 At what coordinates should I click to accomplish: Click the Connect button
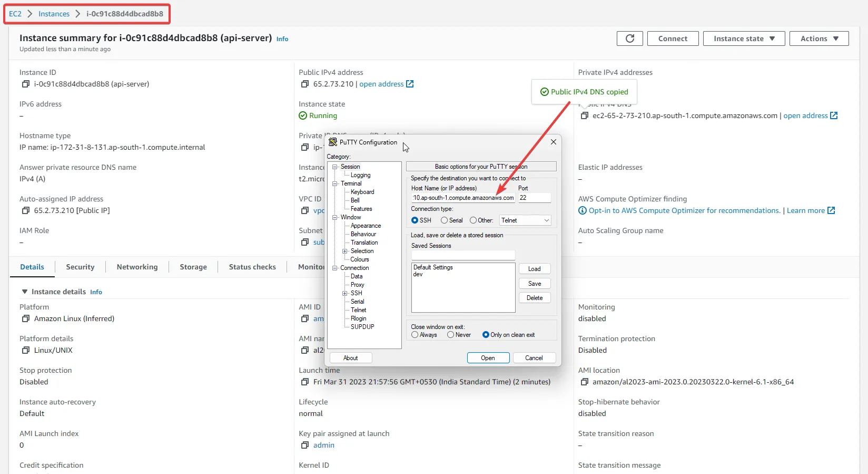pyautogui.click(x=673, y=38)
